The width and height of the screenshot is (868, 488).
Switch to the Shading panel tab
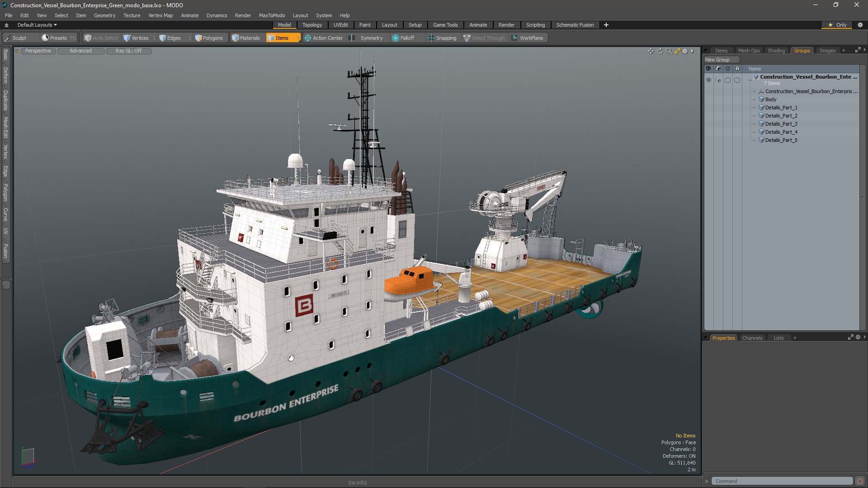[x=776, y=51]
